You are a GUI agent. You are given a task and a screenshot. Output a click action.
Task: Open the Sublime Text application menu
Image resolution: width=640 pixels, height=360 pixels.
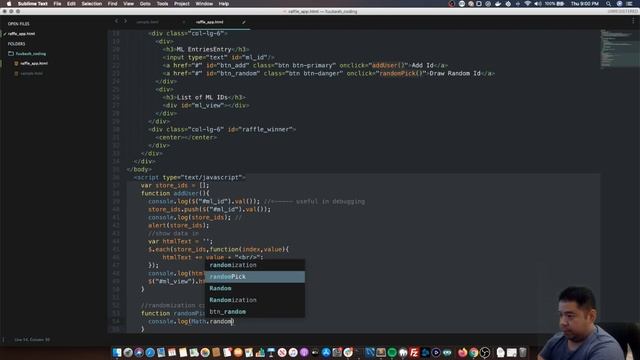(x=33, y=4)
